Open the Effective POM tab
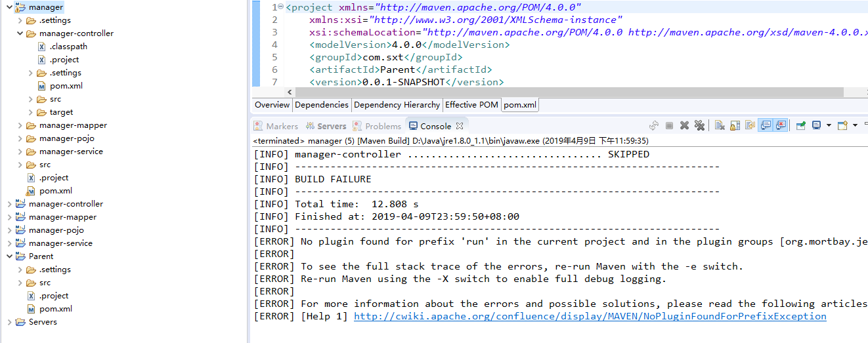The height and width of the screenshot is (343, 868). tap(471, 105)
